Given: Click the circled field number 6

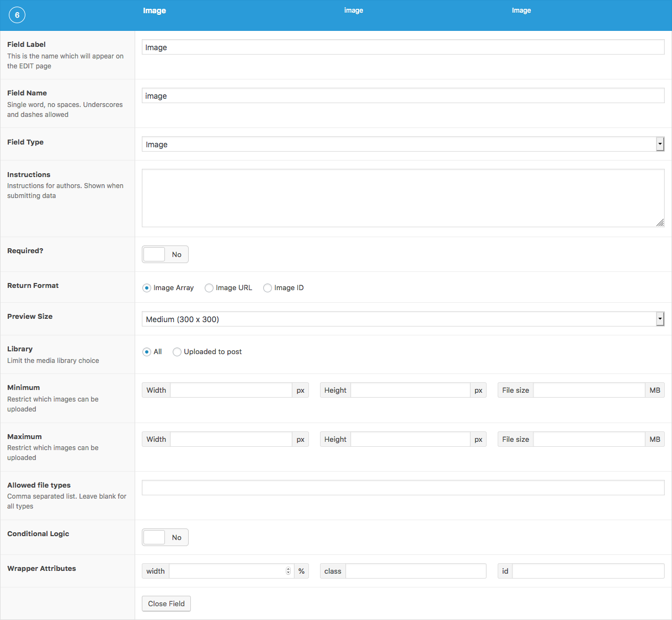Looking at the screenshot, I should [17, 15].
